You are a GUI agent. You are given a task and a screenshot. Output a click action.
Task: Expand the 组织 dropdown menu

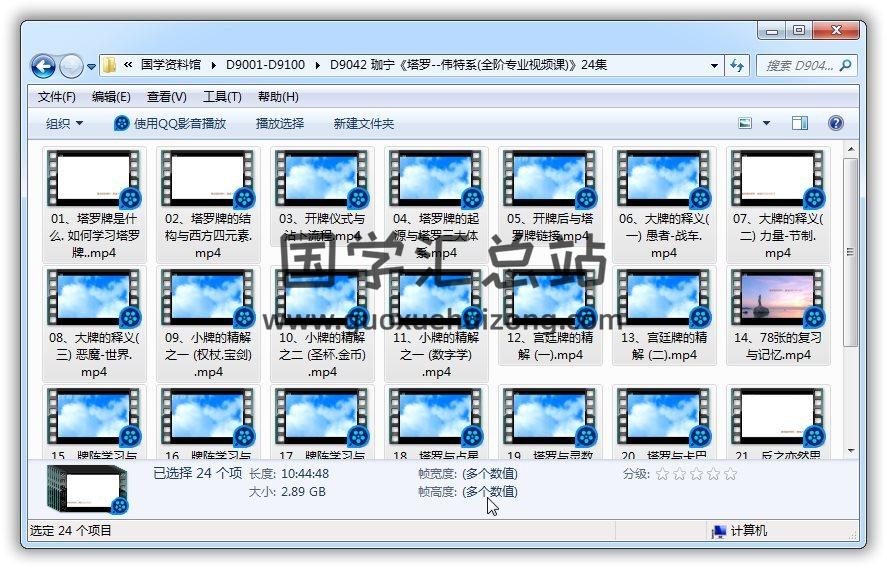[64, 123]
